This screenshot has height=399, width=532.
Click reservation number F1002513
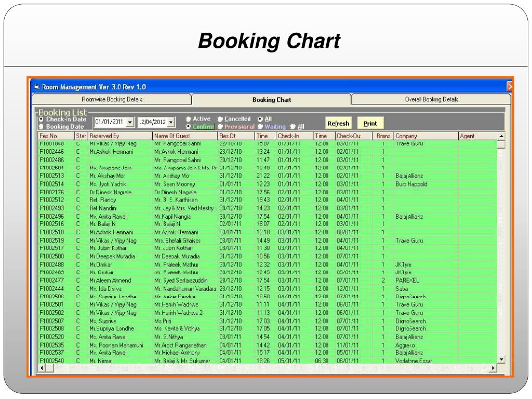point(51,176)
